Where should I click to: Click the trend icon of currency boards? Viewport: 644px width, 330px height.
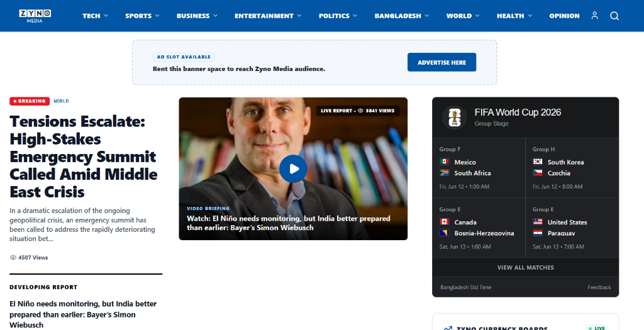(448, 328)
